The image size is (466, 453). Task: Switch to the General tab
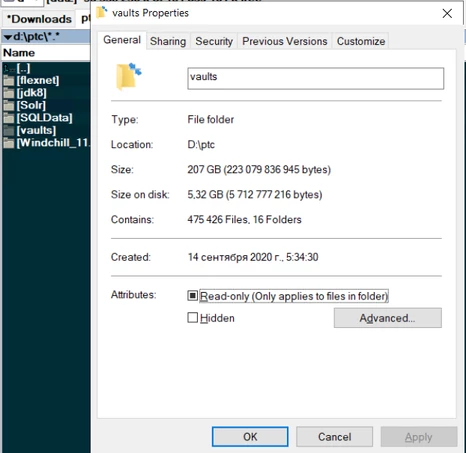coord(122,40)
